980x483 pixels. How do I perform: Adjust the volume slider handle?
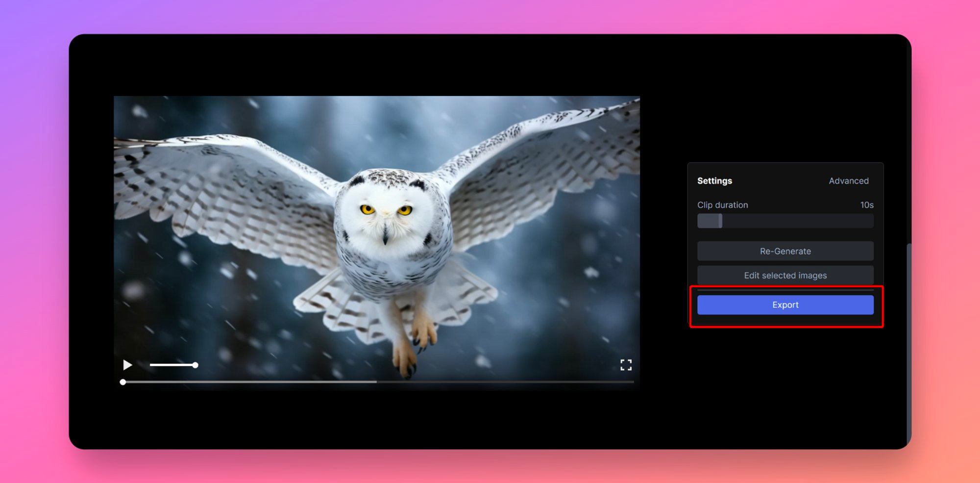(x=195, y=365)
